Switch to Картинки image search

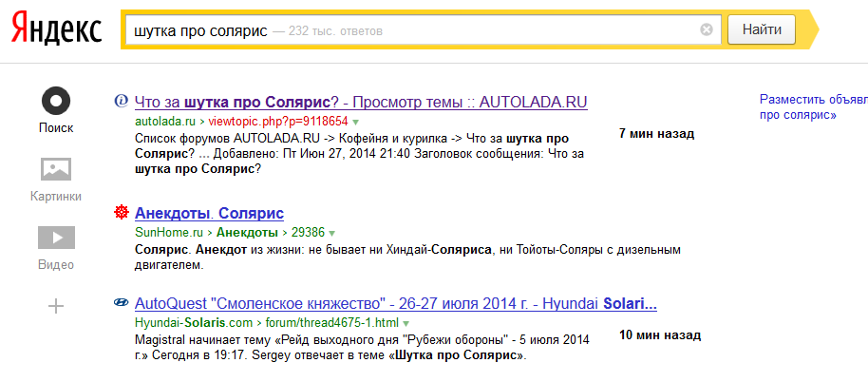point(56,169)
